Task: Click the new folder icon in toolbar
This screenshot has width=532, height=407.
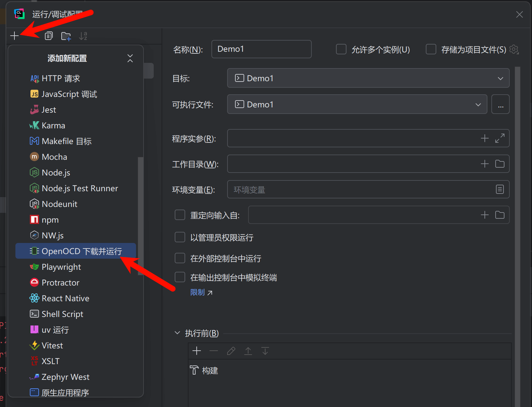Action: pyautogui.click(x=66, y=36)
